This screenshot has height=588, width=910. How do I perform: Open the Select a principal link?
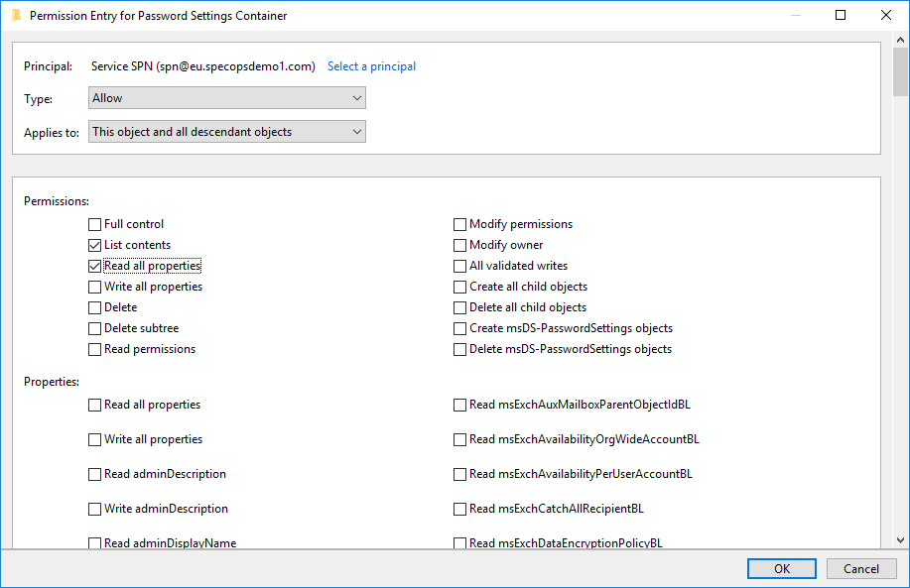371,66
